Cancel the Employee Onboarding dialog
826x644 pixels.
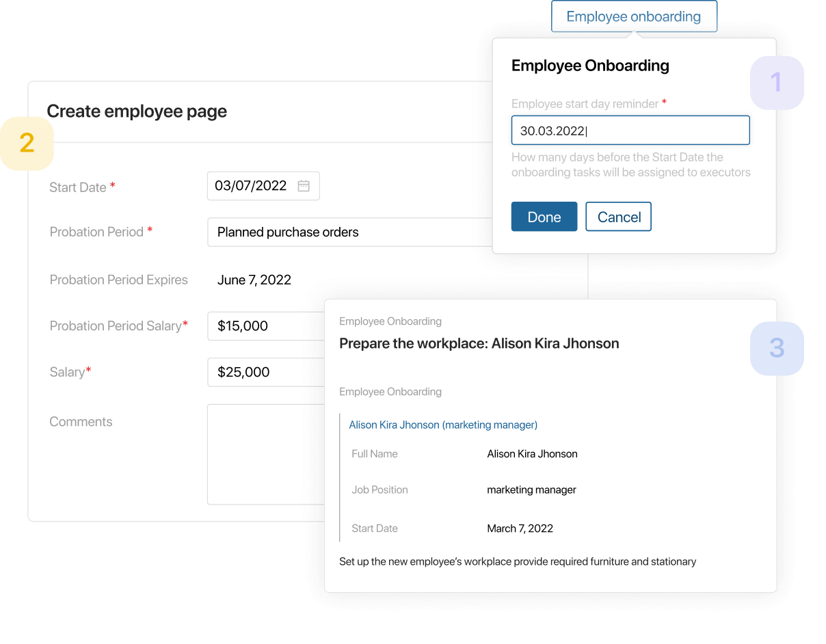[619, 217]
